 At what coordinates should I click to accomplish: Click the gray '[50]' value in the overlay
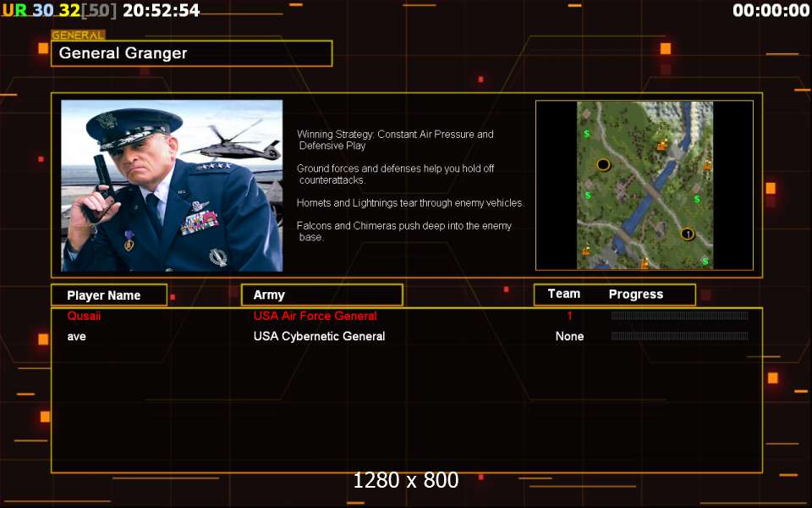tap(99, 10)
